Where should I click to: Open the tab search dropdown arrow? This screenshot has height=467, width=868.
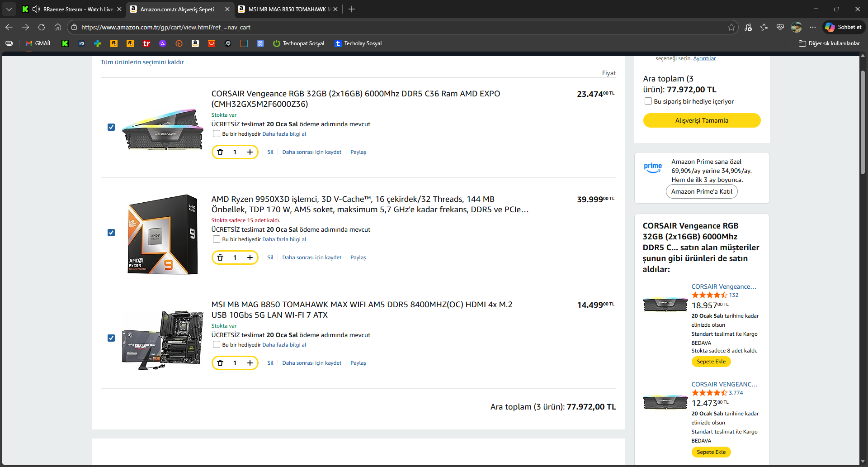point(9,9)
